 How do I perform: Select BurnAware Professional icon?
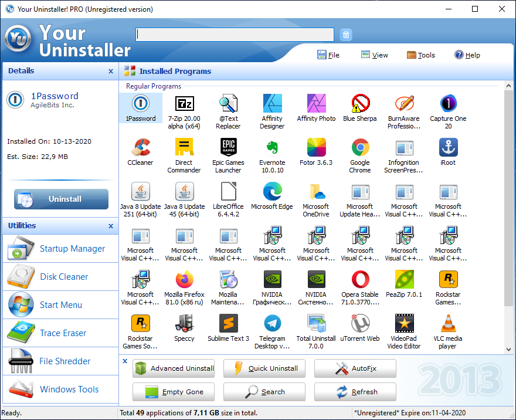click(404, 103)
